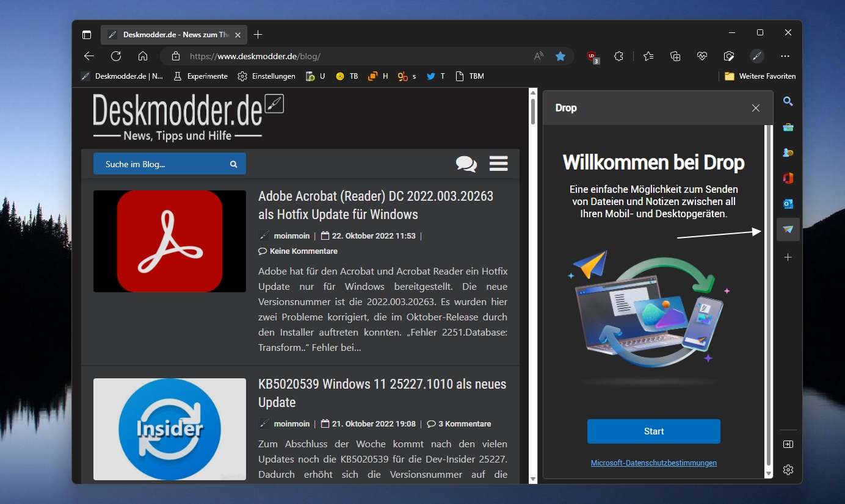Open the Twitter T bookmark
Image resolution: width=845 pixels, height=504 pixels.
436,76
